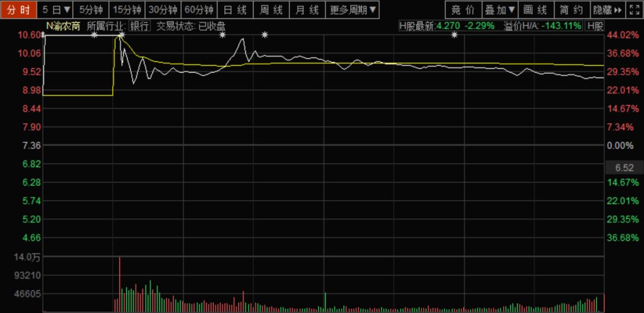Click the 44.02% top percent label
The image size is (644, 313).
coord(623,35)
